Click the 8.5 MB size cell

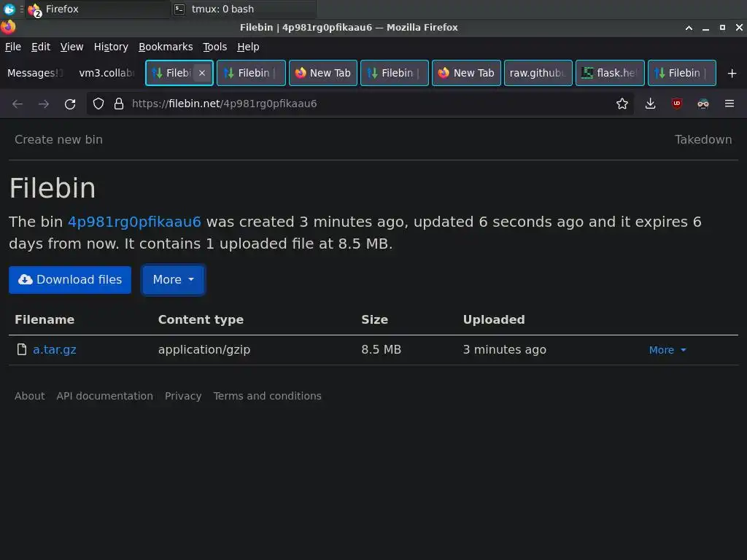tap(381, 349)
